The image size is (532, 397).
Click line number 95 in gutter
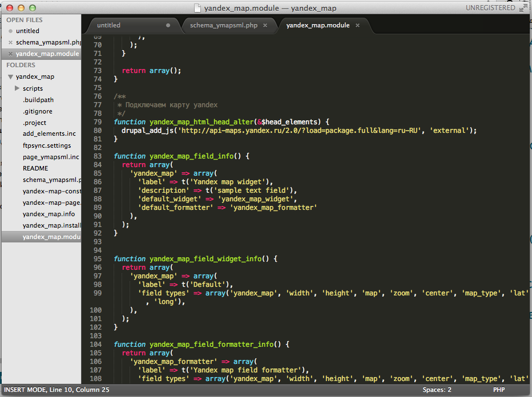(x=98, y=258)
